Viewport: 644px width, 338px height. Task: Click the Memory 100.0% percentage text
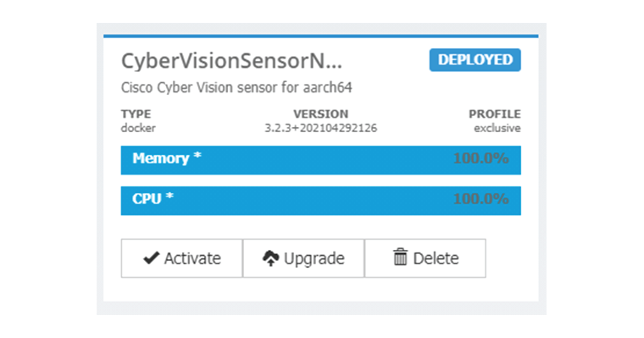(x=481, y=158)
